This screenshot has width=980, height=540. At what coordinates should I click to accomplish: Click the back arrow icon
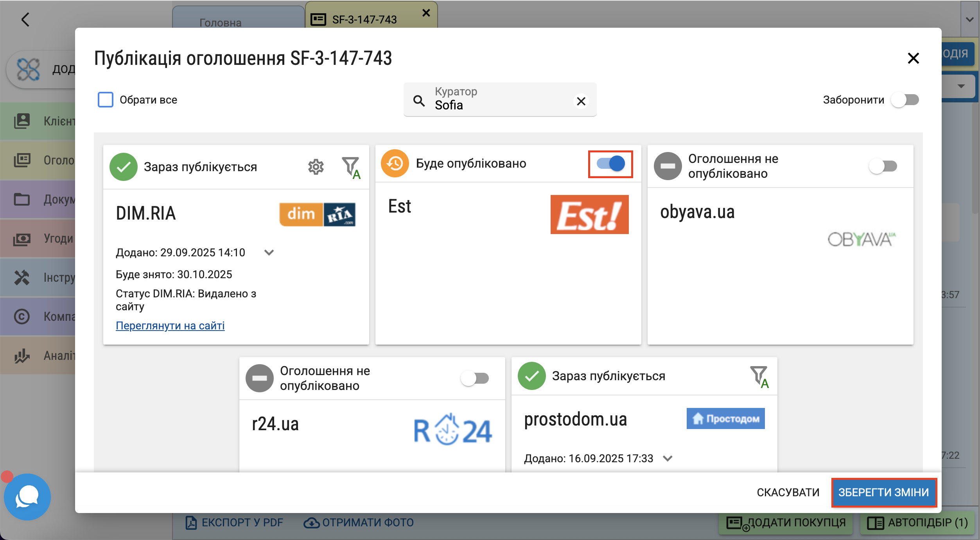25,20
